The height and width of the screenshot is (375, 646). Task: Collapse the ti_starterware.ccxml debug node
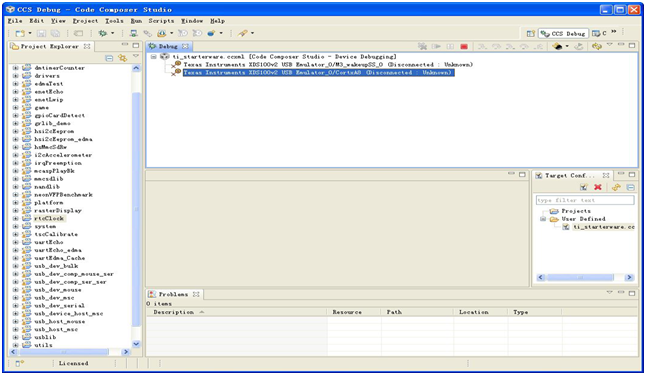154,57
